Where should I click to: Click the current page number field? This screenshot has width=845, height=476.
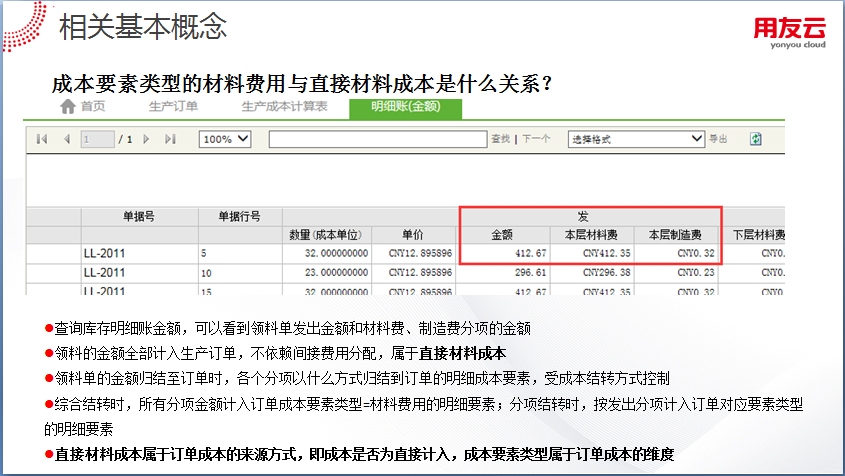[98, 139]
